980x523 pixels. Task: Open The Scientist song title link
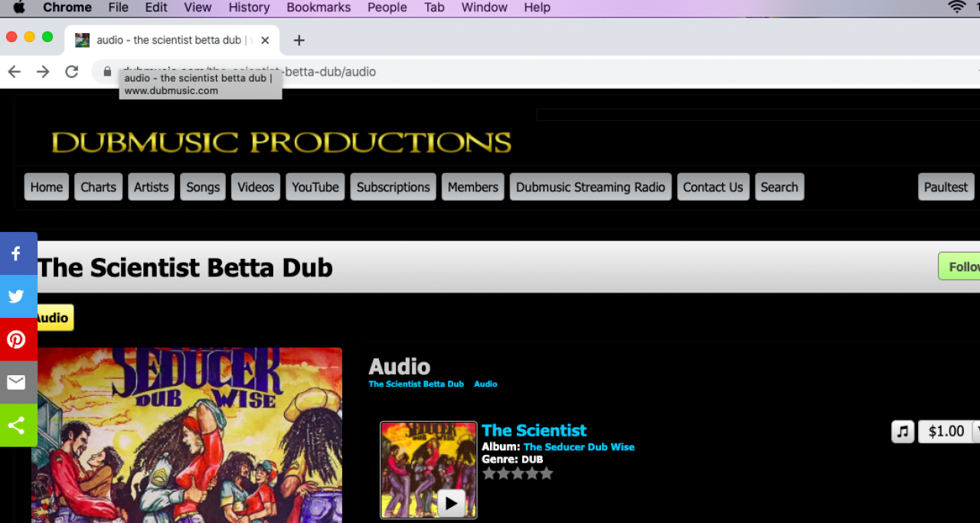[534, 430]
